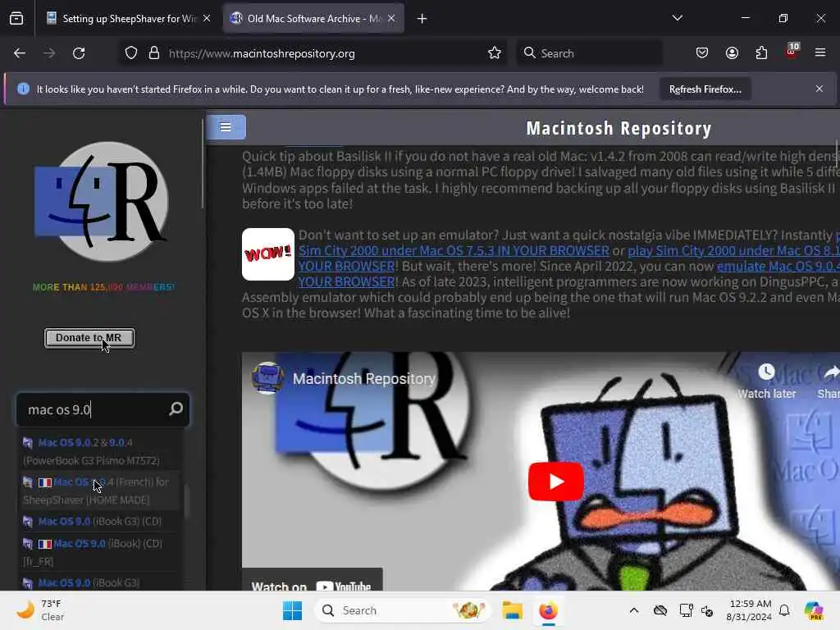This screenshot has height=630, width=840.
Task: Open the list all tabs dropdown
Action: coord(677,18)
